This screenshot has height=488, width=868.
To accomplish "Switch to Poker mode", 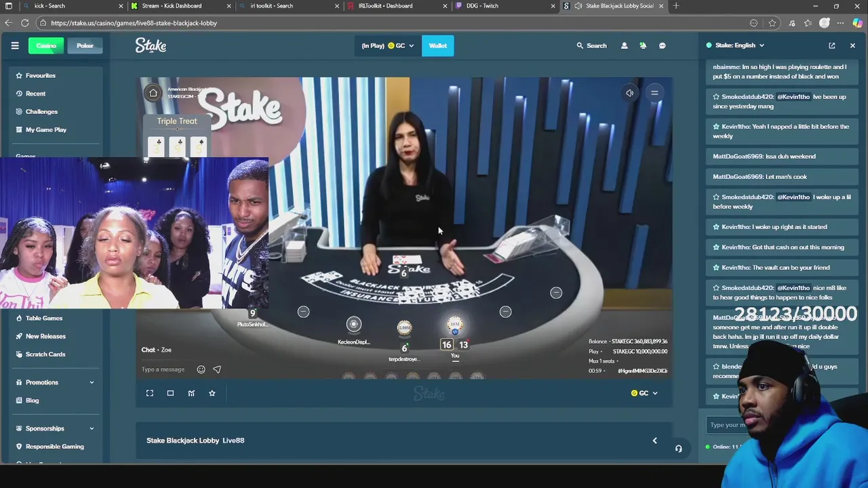I will [85, 45].
